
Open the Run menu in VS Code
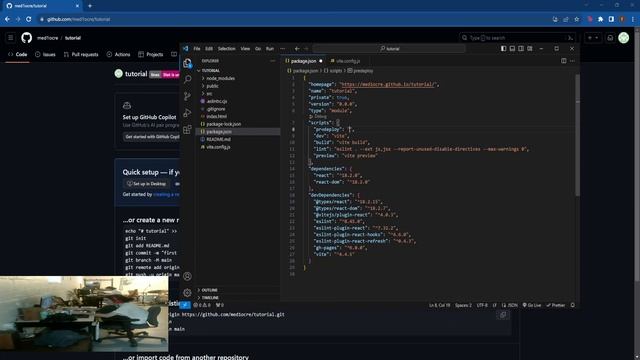[270, 49]
